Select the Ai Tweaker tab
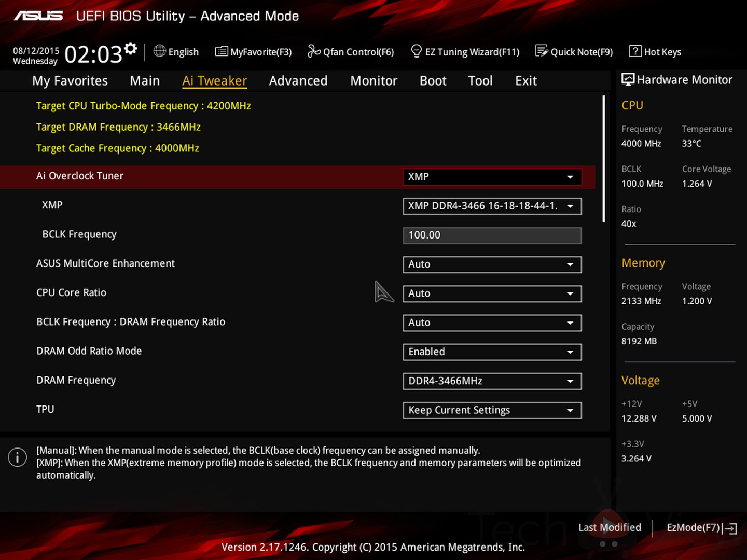This screenshot has height=560, width=747. pyautogui.click(x=214, y=81)
